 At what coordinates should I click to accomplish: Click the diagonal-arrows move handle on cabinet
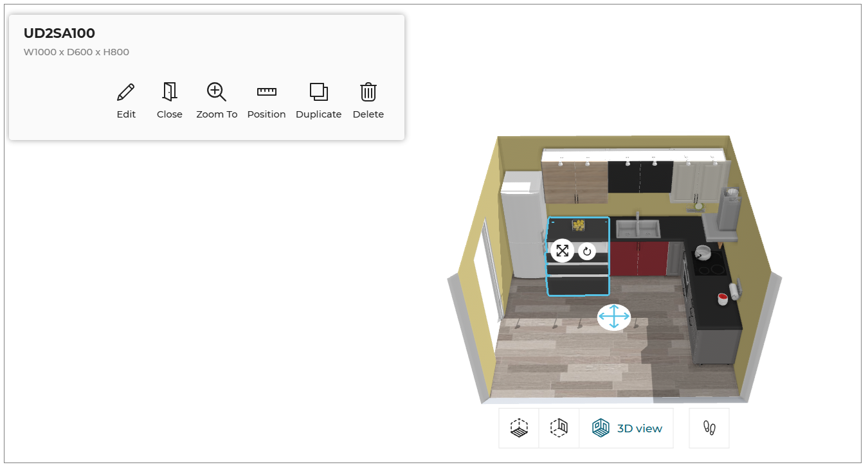562,251
